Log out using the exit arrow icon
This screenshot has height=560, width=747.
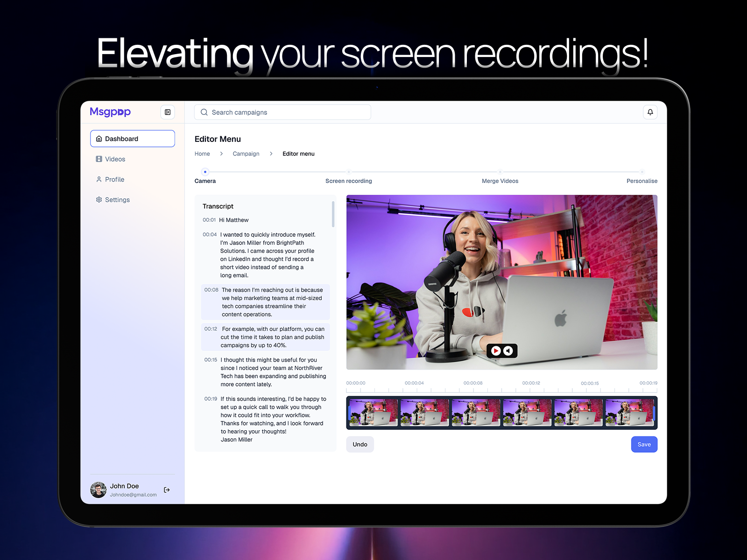coord(167,490)
